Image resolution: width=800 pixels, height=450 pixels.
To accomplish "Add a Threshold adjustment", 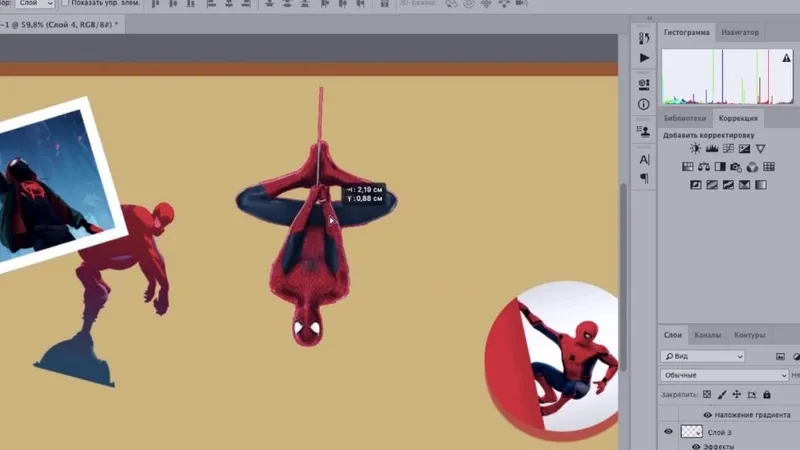I will coord(728,185).
